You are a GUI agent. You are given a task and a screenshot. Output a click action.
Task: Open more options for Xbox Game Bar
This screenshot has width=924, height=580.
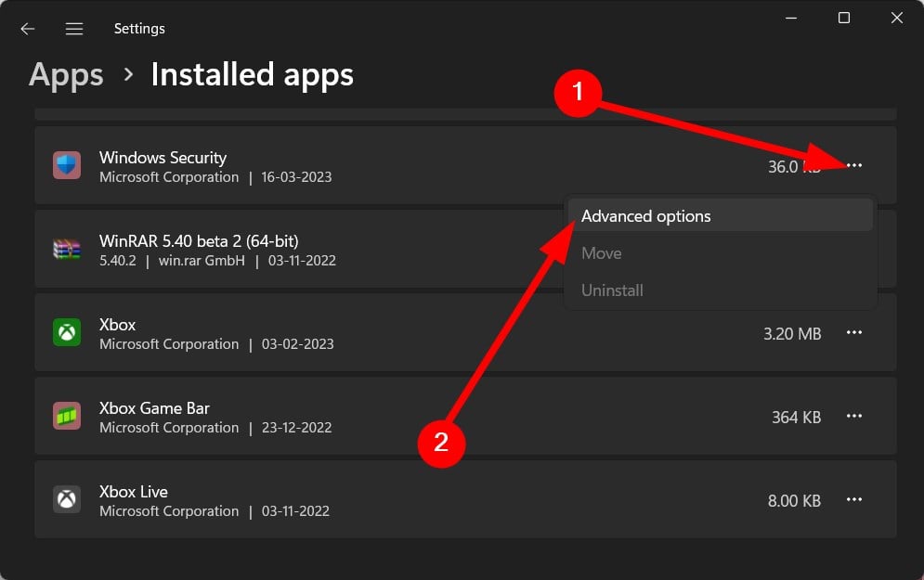[853, 417]
